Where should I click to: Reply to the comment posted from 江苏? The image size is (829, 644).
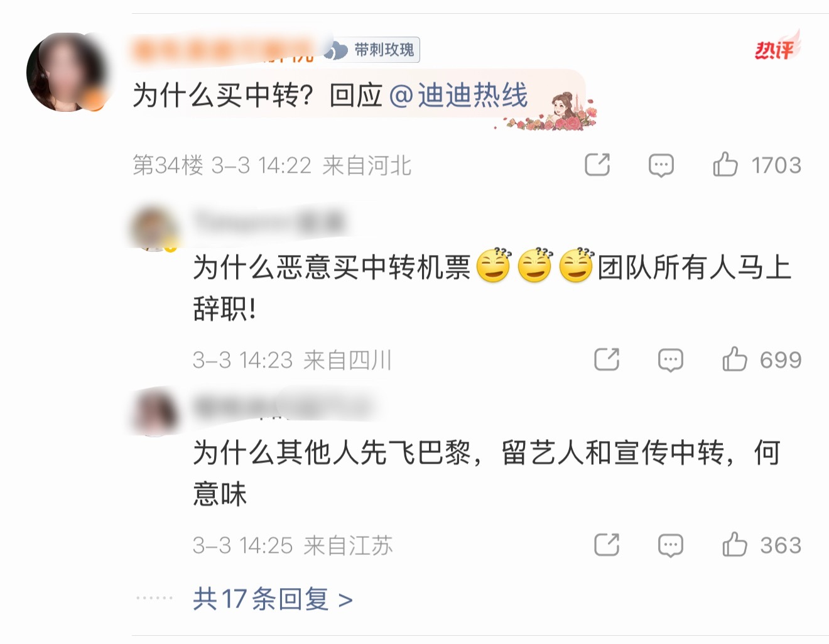(x=670, y=545)
